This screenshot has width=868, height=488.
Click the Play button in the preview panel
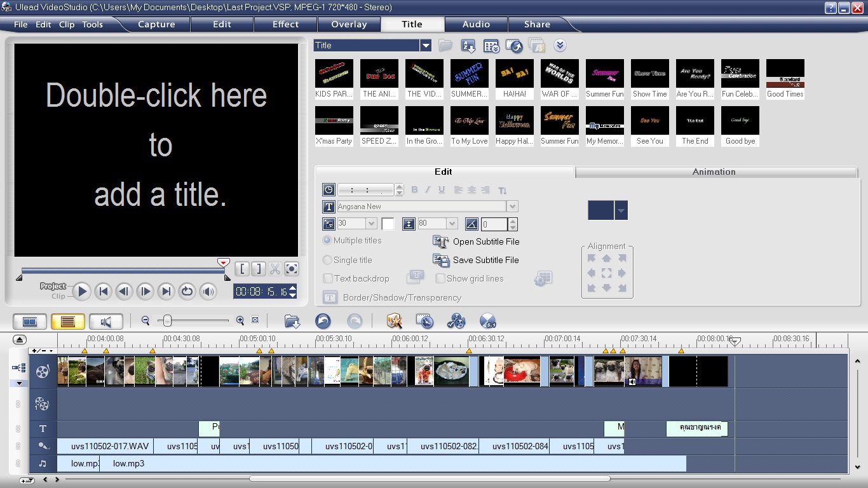(x=81, y=292)
